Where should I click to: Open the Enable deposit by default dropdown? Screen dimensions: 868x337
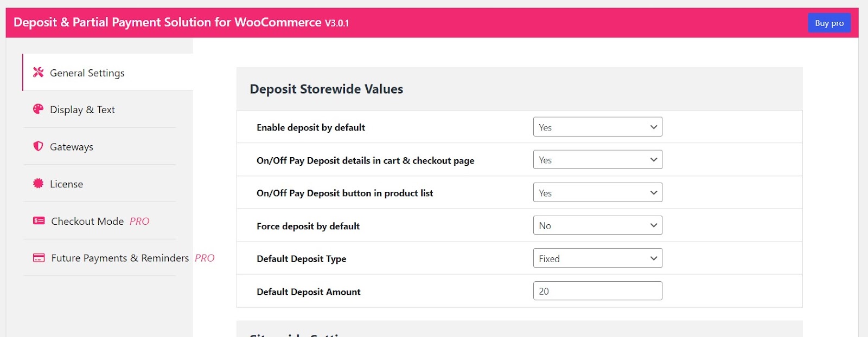click(x=597, y=127)
